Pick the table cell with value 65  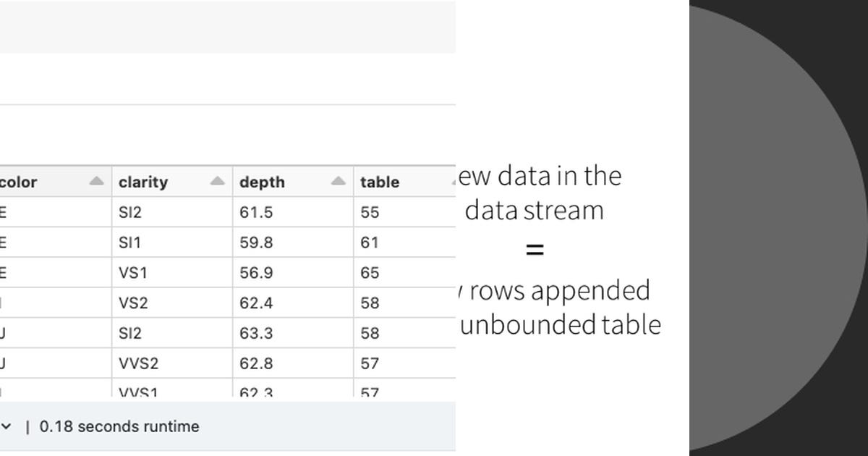point(370,273)
